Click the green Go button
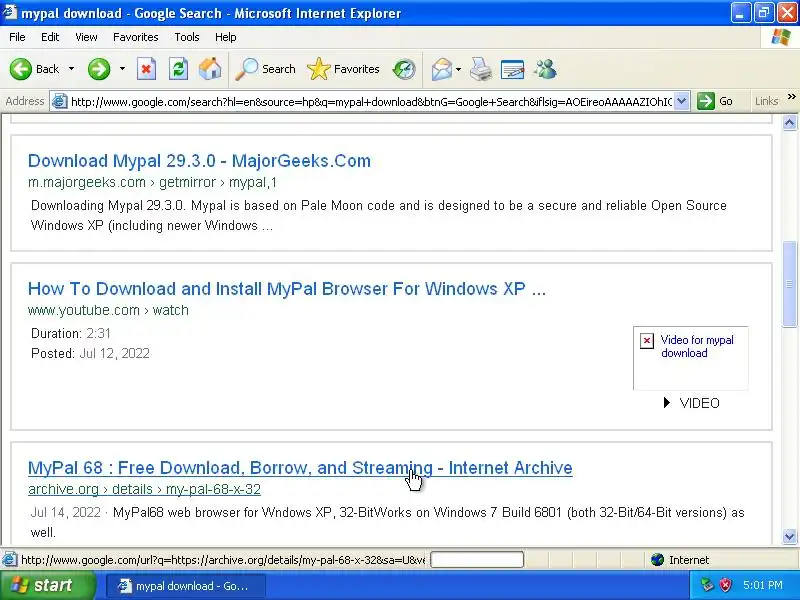Viewport: 800px width, 600px height. click(715, 101)
